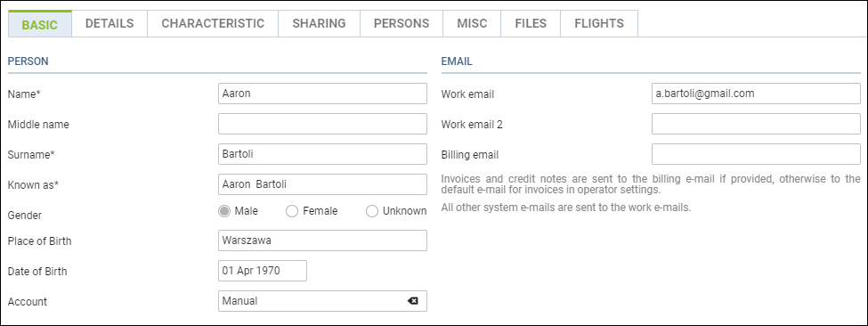Viewport: 868px width, 326px height.
Task: Click the 'All other system e-mails' note
Action: coord(566,208)
